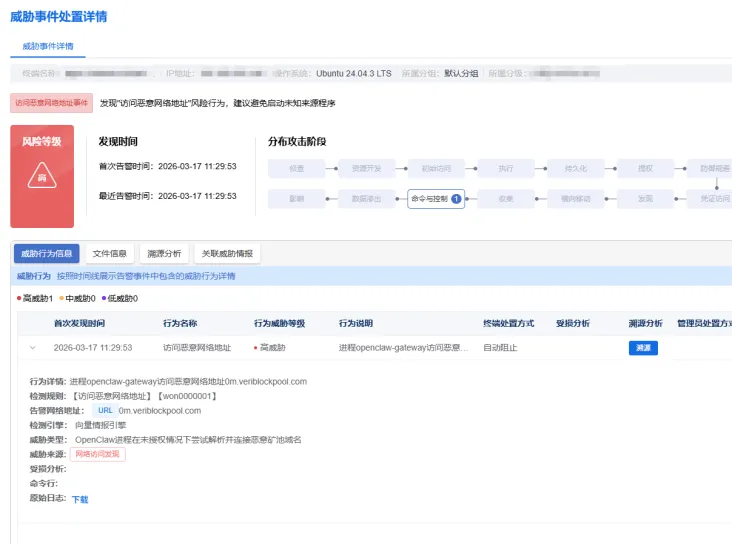Collapse the 2026-03-17 11:29:53 behavior row chevron
733x545 pixels.
click(x=32, y=347)
